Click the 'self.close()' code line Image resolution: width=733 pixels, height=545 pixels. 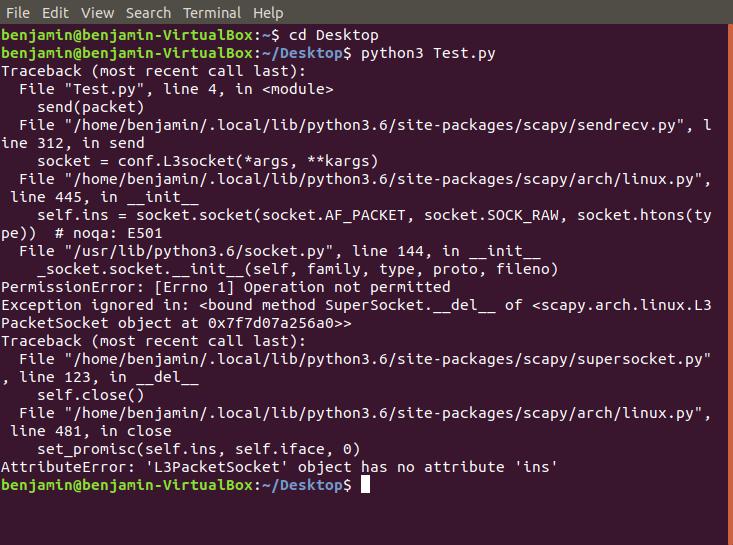(91, 395)
